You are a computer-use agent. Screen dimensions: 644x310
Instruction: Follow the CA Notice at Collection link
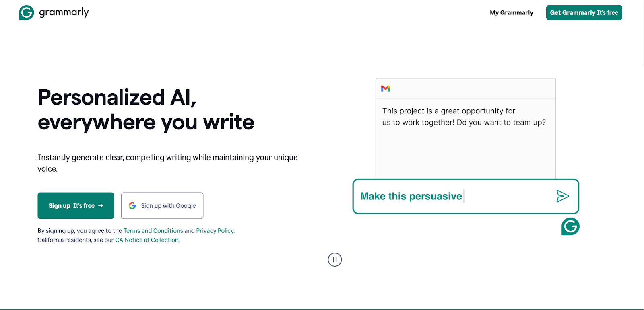coord(147,240)
